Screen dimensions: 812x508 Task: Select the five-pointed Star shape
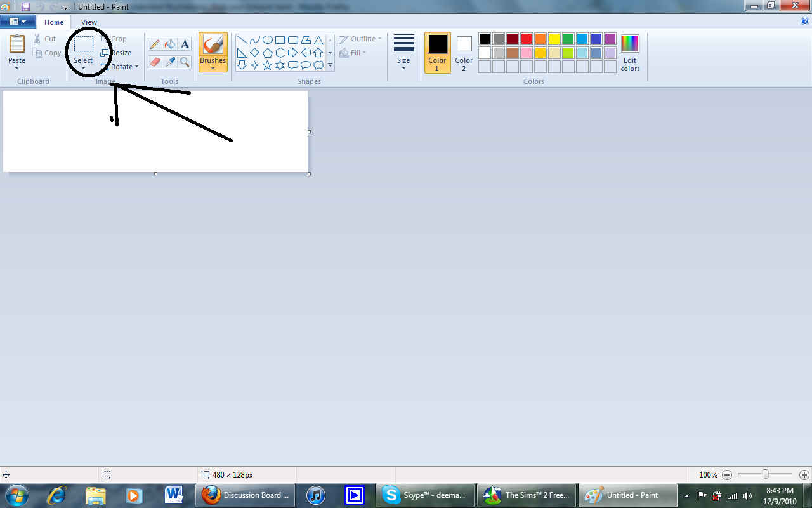coord(268,65)
